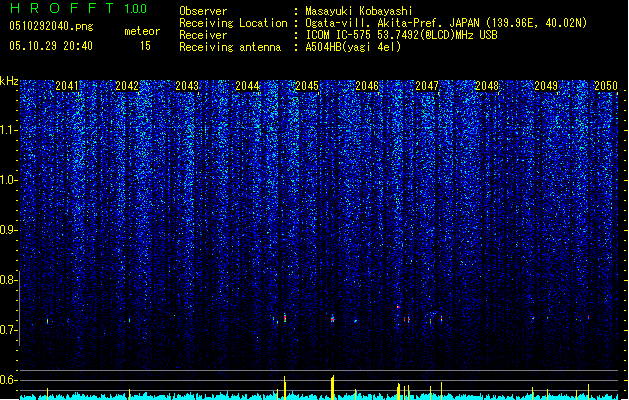Image resolution: width=629 pixels, height=400 pixels.
Task: Click the observer name Masayuki Kobayashi
Action: coord(359,11)
